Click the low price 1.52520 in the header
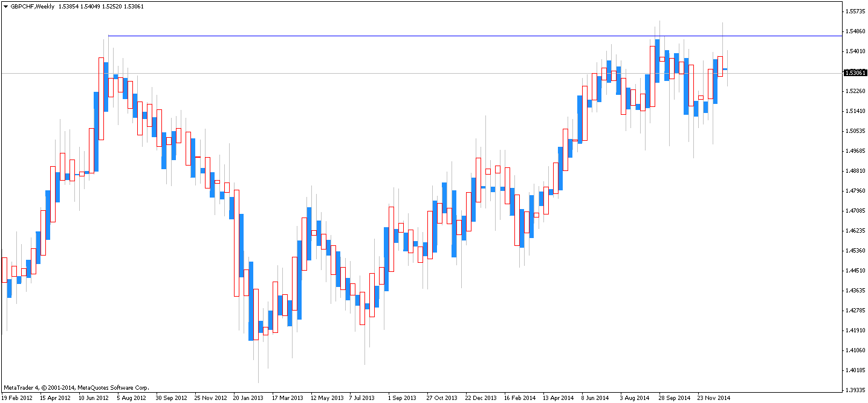The width and height of the screenshot is (868, 403). click(113, 5)
